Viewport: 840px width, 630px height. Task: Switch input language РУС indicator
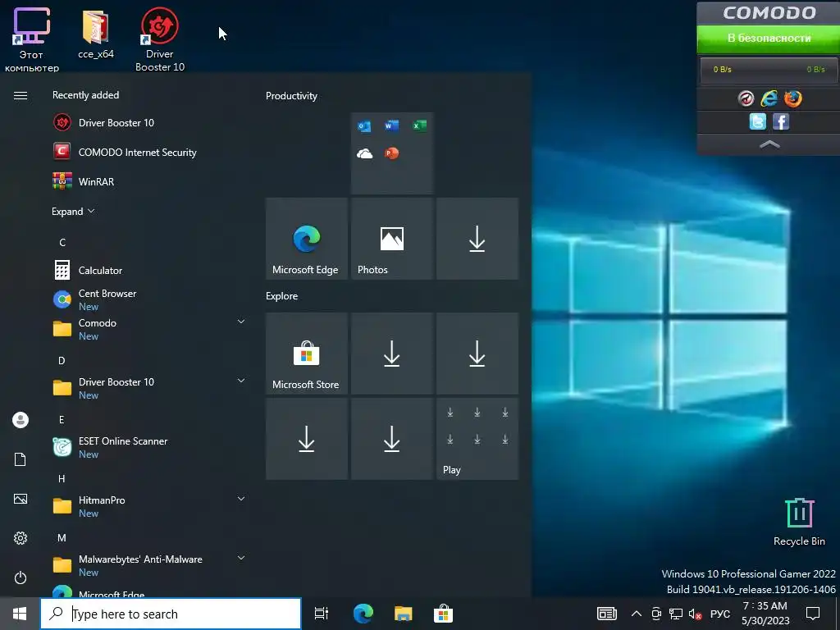pos(720,614)
